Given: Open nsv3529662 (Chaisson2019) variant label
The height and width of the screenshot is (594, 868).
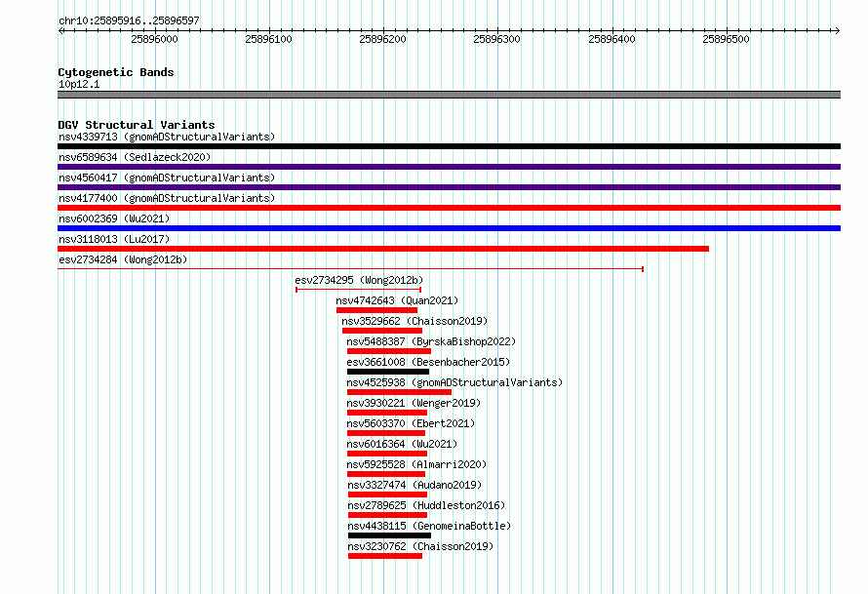Looking at the screenshot, I should point(414,321).
